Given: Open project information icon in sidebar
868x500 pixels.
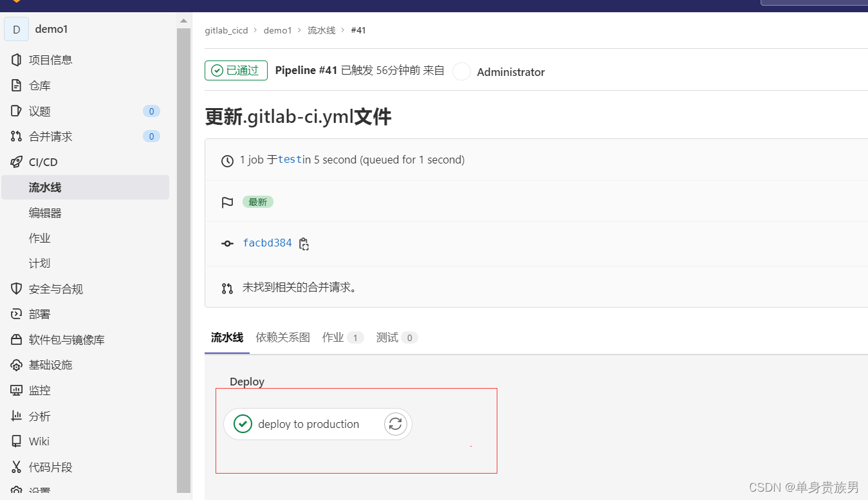Looking at the screenshot, I should pos(17,60).
